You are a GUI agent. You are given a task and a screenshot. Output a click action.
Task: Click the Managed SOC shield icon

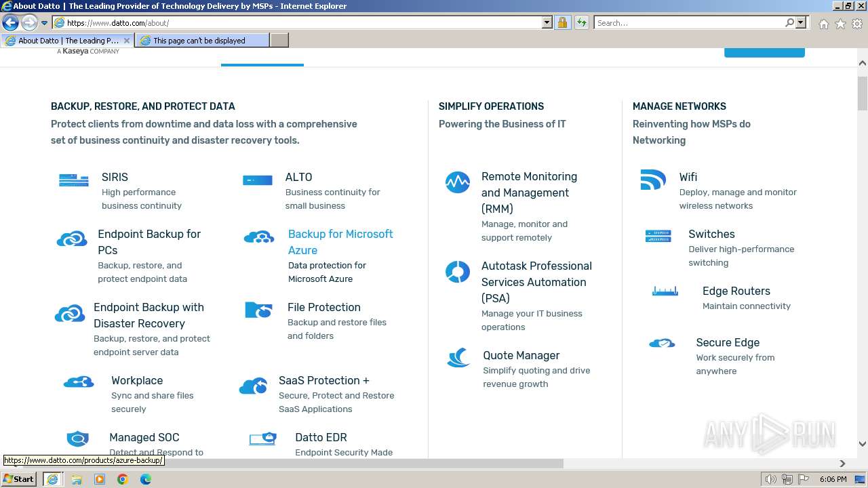point(78,439)
